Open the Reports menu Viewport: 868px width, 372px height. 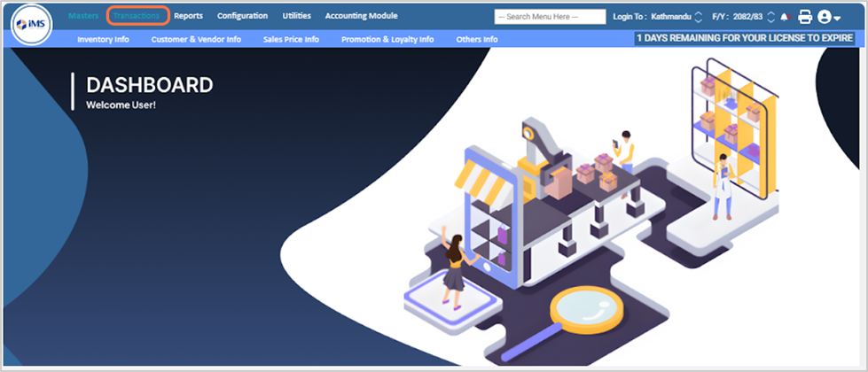click(188, 16)
